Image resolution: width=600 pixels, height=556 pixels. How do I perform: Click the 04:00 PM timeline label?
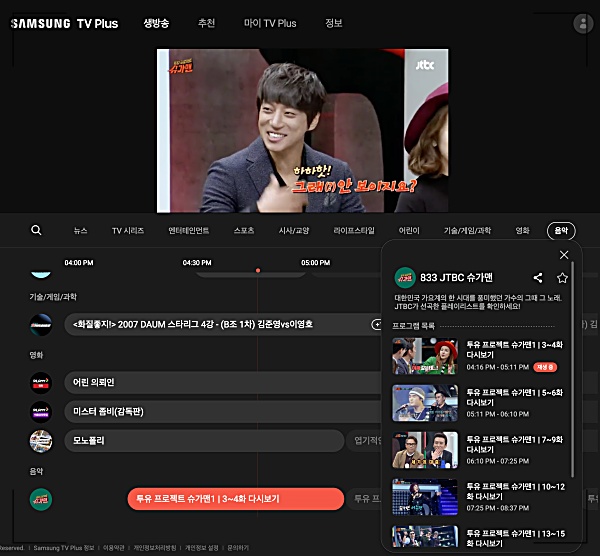click(79, 263)
